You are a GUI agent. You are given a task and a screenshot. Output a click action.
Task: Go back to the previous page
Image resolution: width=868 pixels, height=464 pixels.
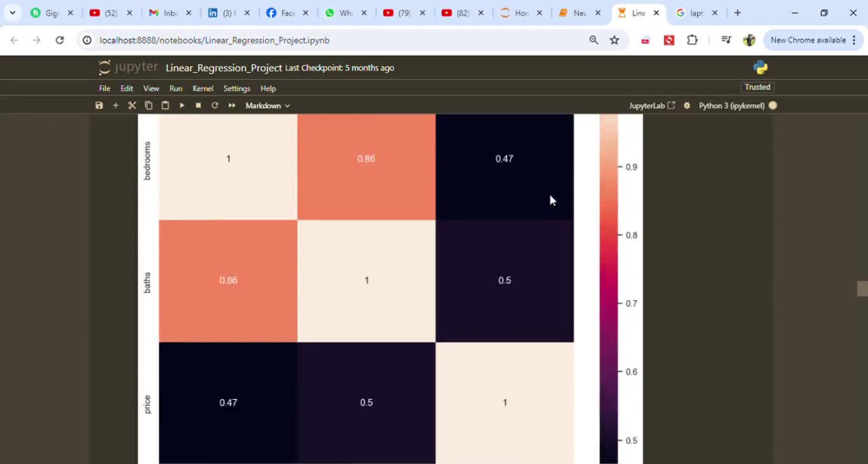[15, 40]
